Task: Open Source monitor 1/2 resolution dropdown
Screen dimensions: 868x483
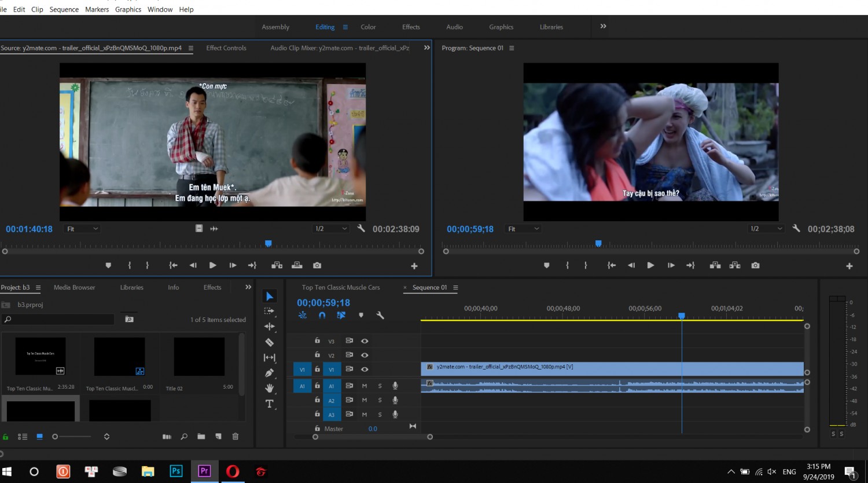Action: (x=331, y=229)
